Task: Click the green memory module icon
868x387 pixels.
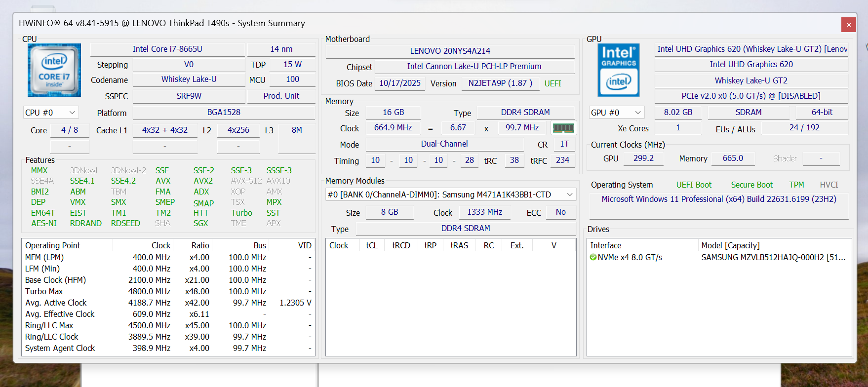Action: pyautogui.click(x=563, y=128)
